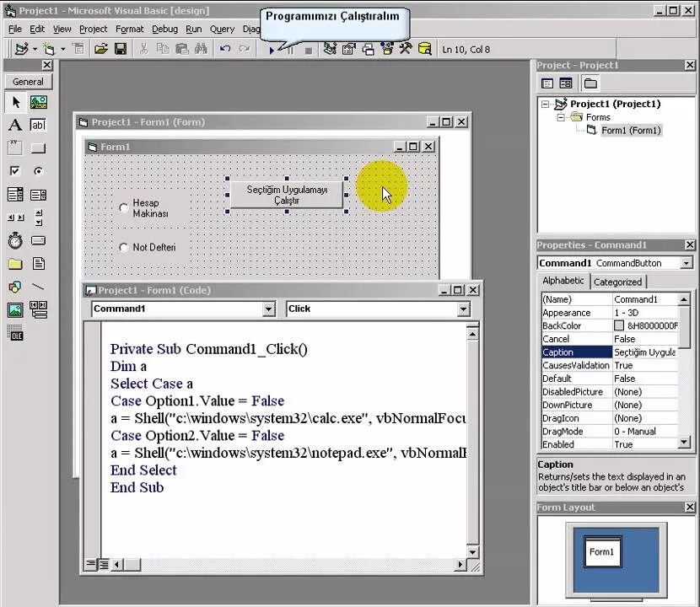
Task: Open the View menu
Action: (x=62, y=29)
